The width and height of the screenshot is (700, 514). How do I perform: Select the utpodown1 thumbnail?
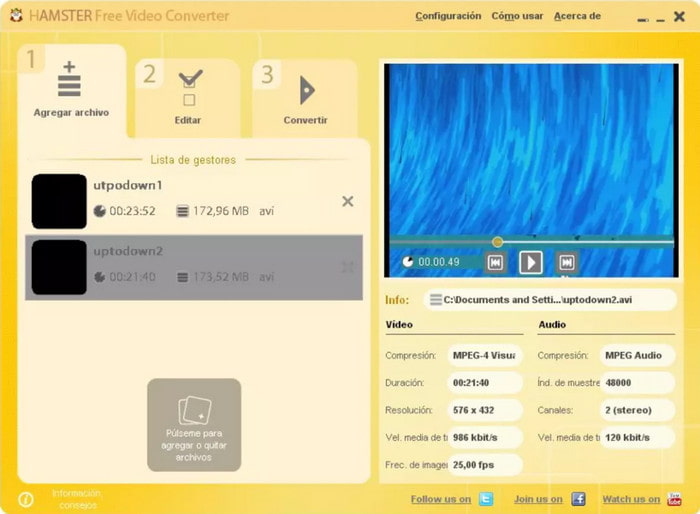[x=59, y=201]
